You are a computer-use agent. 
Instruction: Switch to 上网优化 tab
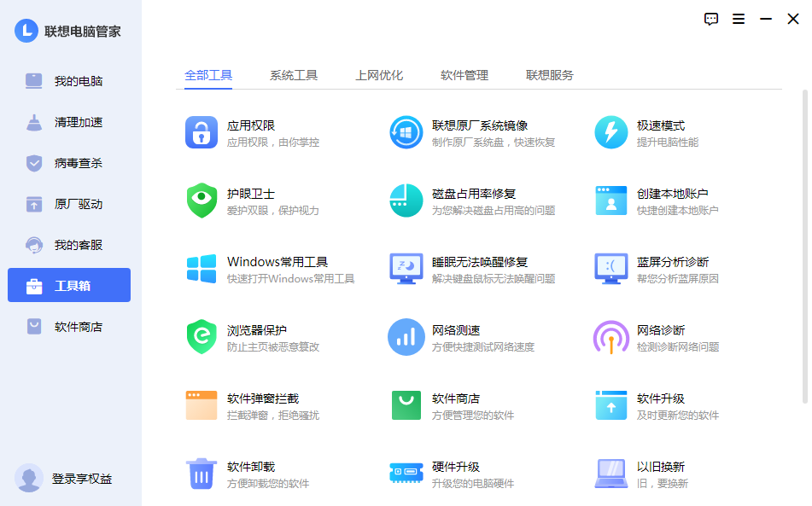tap(379, 76)
